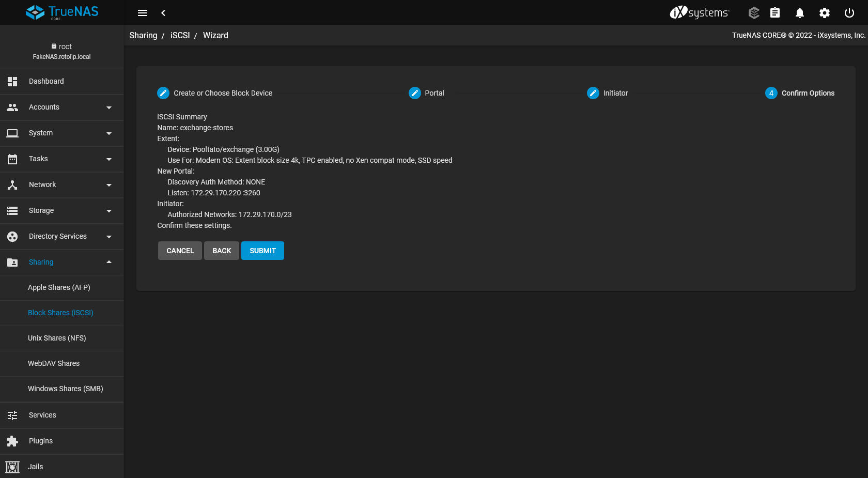
Task: Click iSCSI in the breadcrumb
Action: (x=180, y=36)
